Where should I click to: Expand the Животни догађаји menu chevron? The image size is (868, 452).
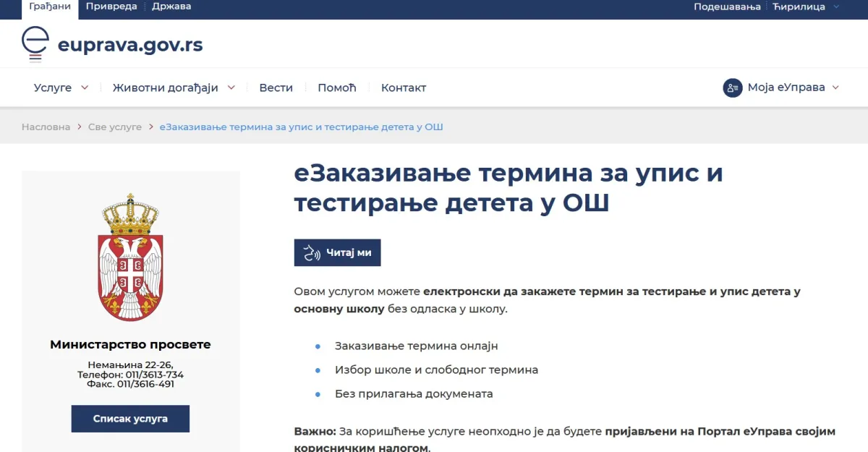click(231, 88)
